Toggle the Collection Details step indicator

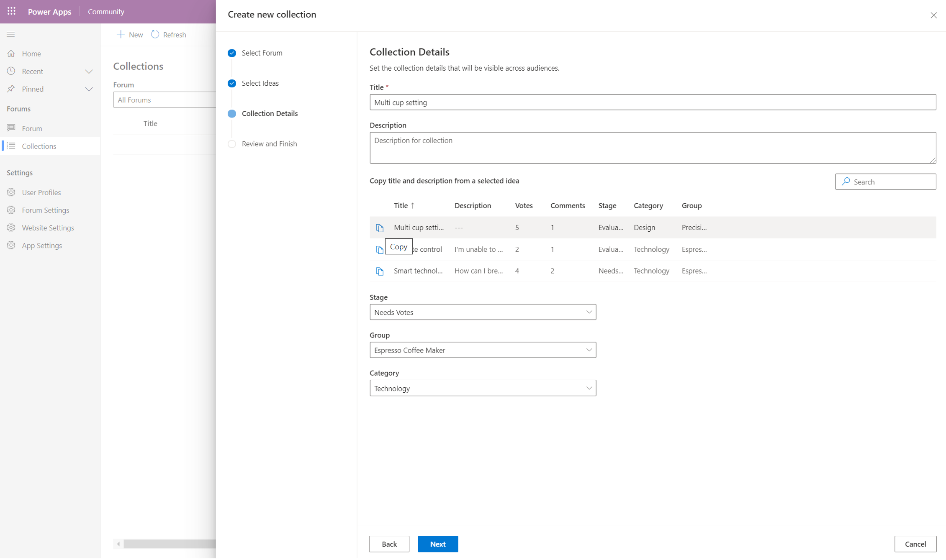[231, 113]
